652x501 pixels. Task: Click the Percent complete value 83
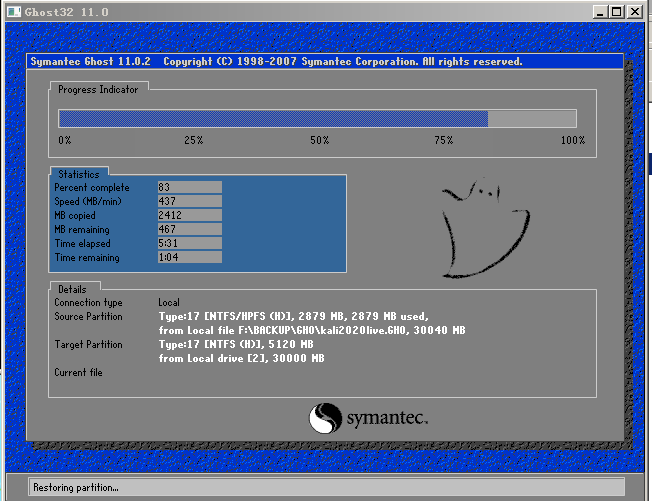[x=190, y=187]
